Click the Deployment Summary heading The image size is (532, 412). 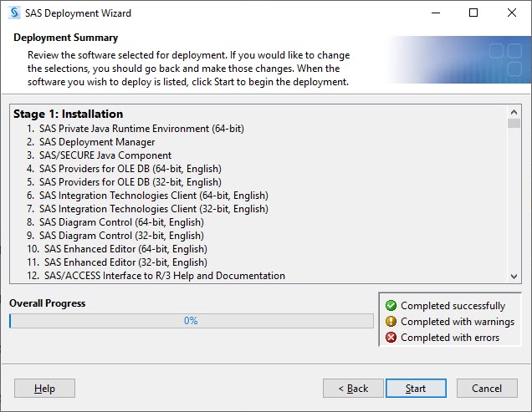(x=66, y=38)
